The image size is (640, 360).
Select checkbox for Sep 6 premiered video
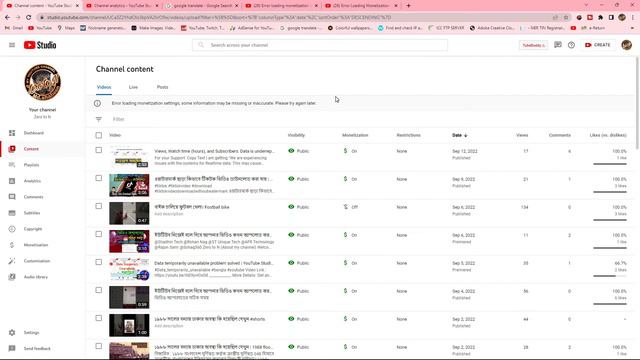coord(99,234)
